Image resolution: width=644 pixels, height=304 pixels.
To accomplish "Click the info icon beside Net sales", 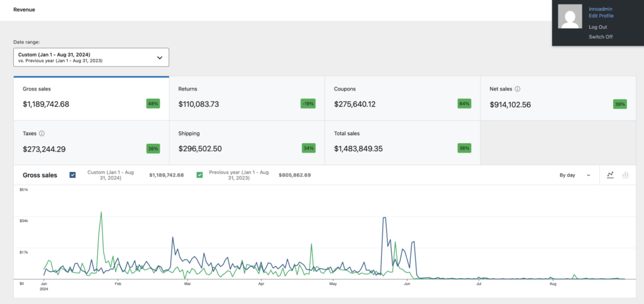I will pyautogui.click(x=517, y=89).
